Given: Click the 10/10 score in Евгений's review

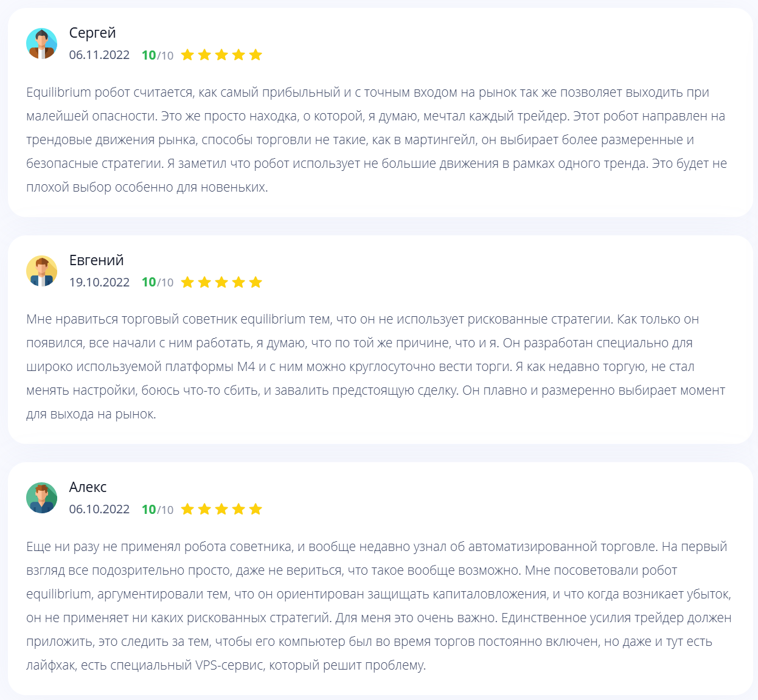Looking at the screenshot, I should [x=158, y=282].
